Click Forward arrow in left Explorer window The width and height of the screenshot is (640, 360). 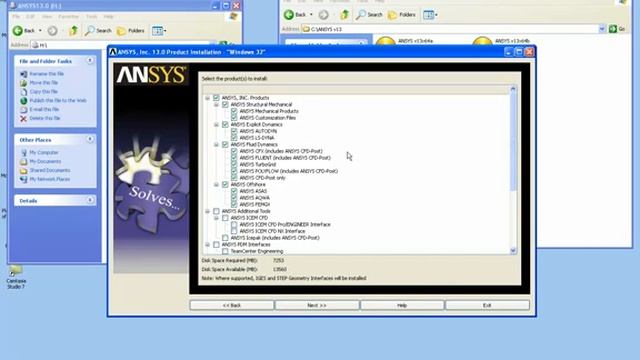(x=52, y=31)
